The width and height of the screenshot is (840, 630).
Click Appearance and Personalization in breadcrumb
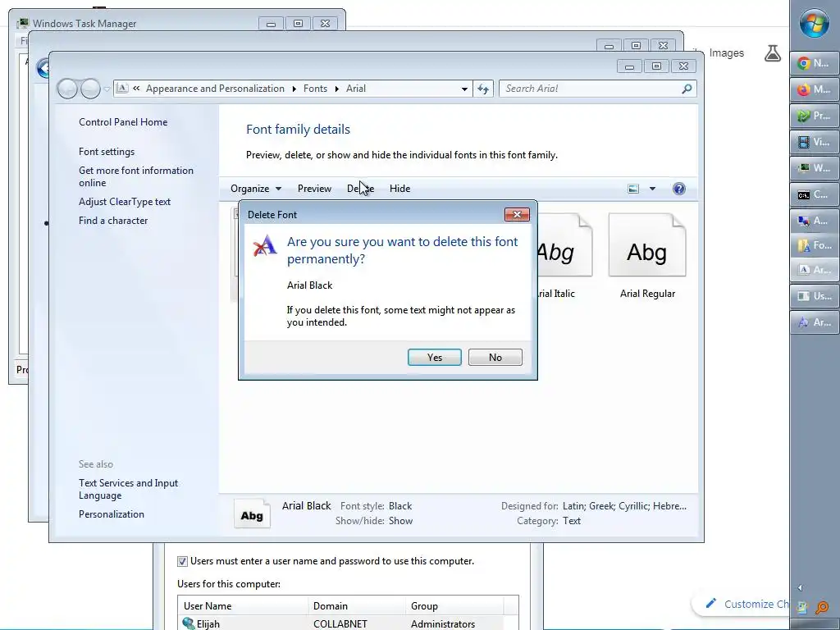coord(215,89)
